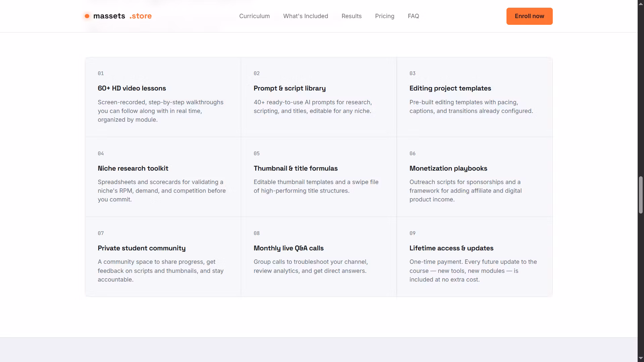
Task: Open the Pricing nav link
Action: (x=384, y=16)
